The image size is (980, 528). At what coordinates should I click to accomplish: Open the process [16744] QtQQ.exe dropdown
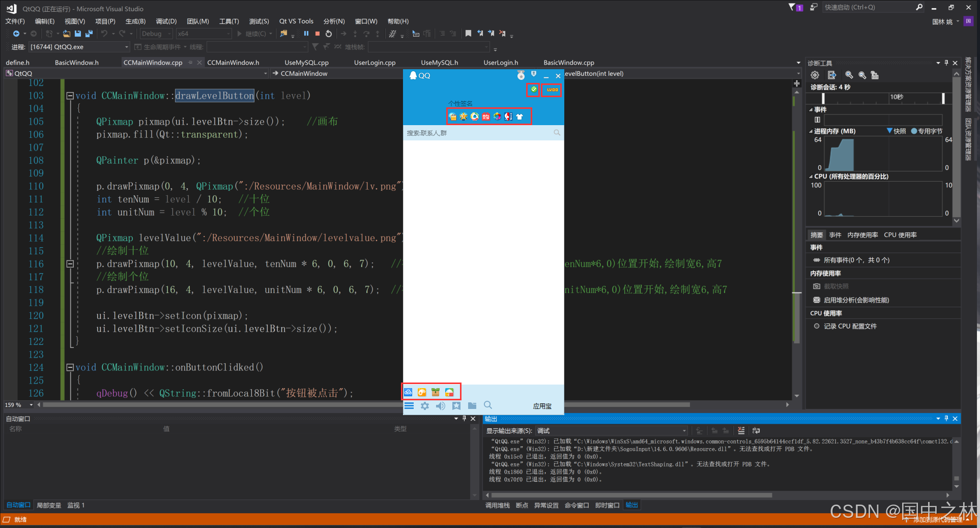click(x=79, y=47)
